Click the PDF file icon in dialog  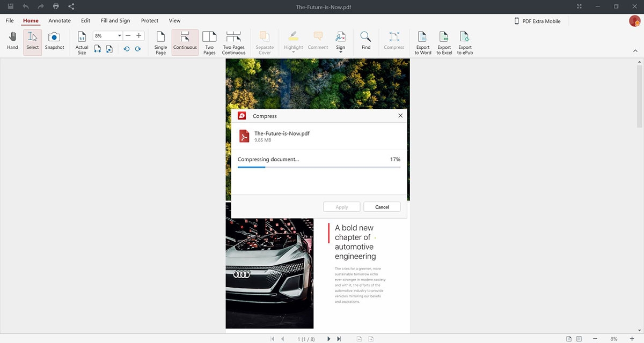(244, 136)
